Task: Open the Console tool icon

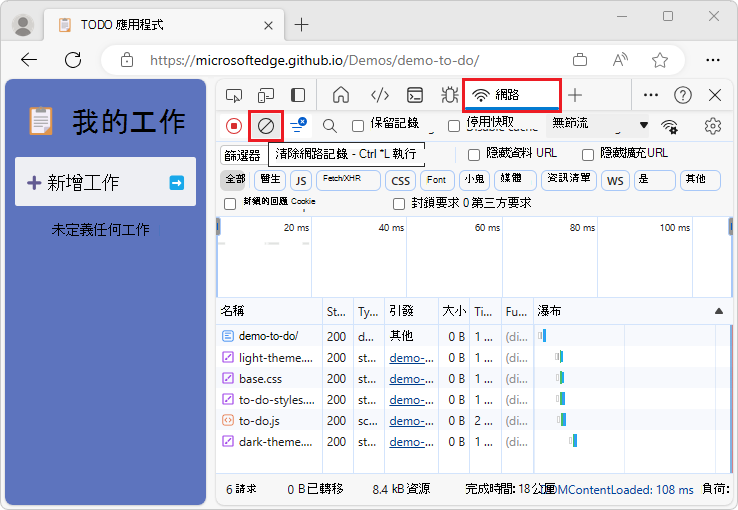Action: tap(415, 96)
